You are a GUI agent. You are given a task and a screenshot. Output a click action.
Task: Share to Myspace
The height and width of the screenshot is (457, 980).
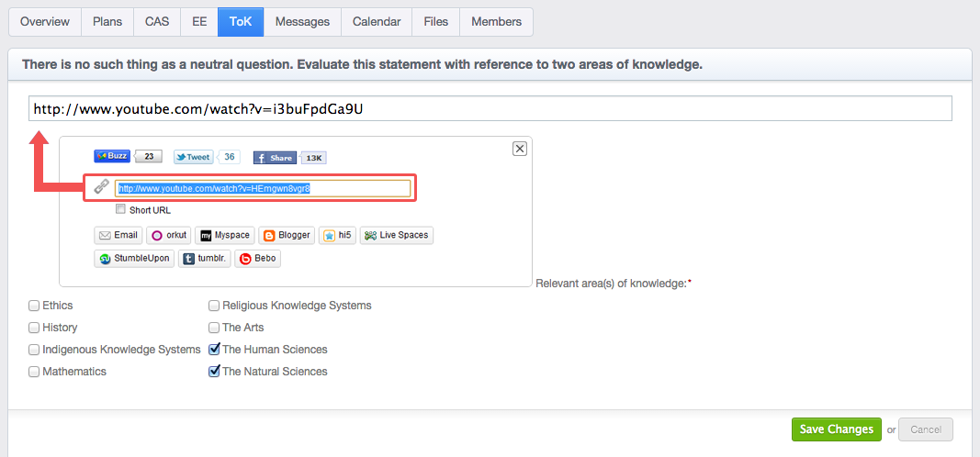tap(225, 235)
